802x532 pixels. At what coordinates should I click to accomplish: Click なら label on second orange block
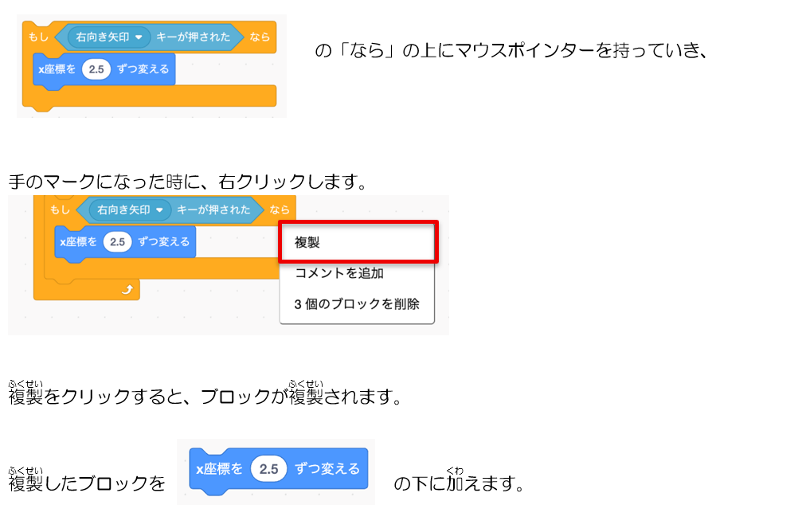click(280, 209)
